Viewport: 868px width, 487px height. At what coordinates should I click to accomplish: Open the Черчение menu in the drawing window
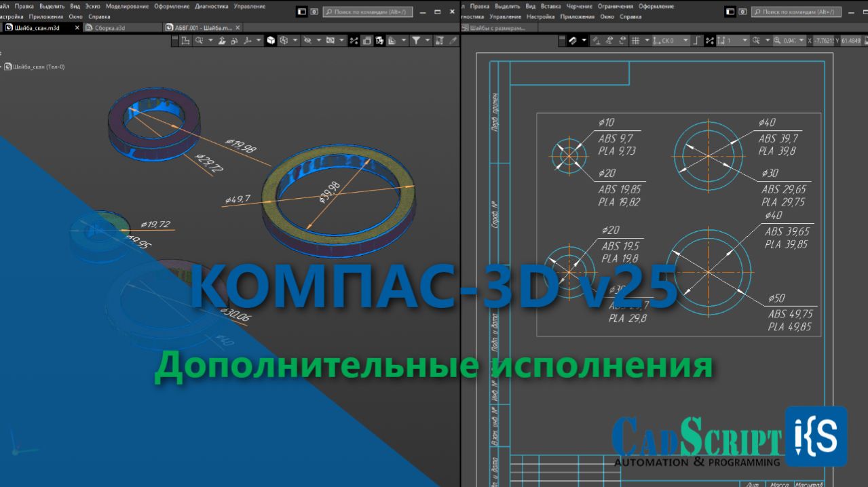580,6
